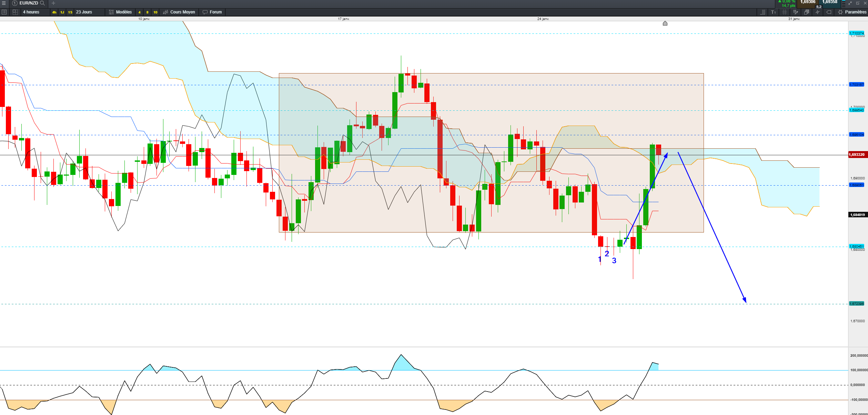This screenshot has height=415, width=868.
Task: Click the 14,7 pts change value
Action: coord(789,6)
